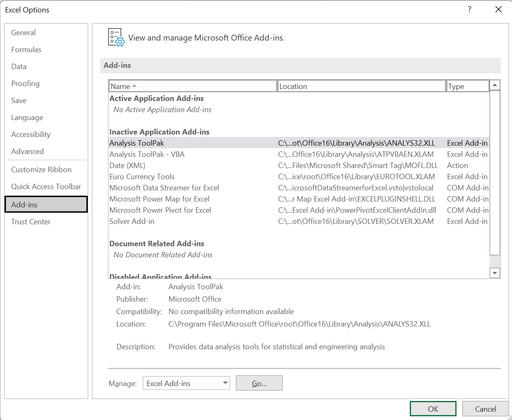512x420 pixels.
Task: Click the Active Application Add-ins group heading
Action: coord(156,98)
